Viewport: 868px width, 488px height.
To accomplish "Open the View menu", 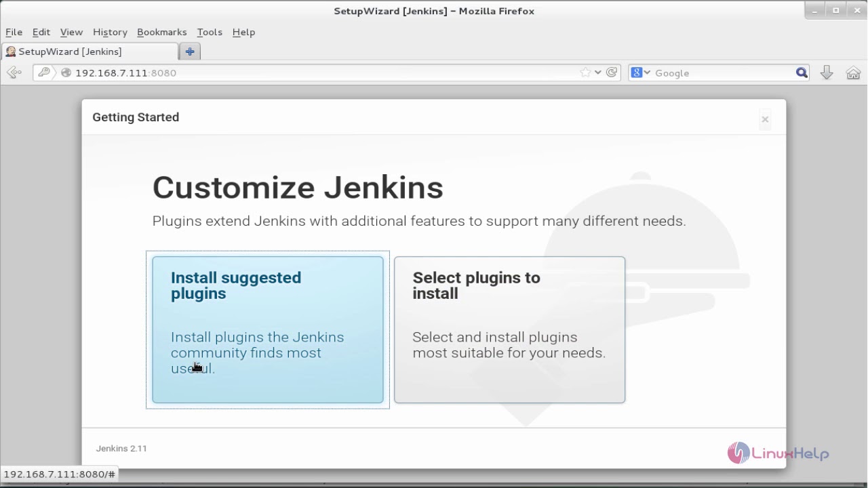I will pos(71,32).
